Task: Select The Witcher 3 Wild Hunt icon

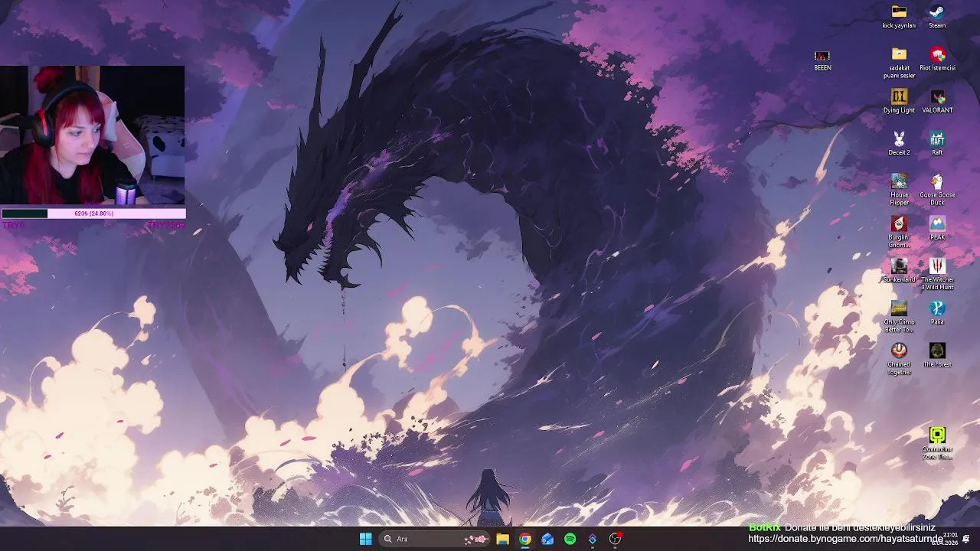Action: click(937, 274)
